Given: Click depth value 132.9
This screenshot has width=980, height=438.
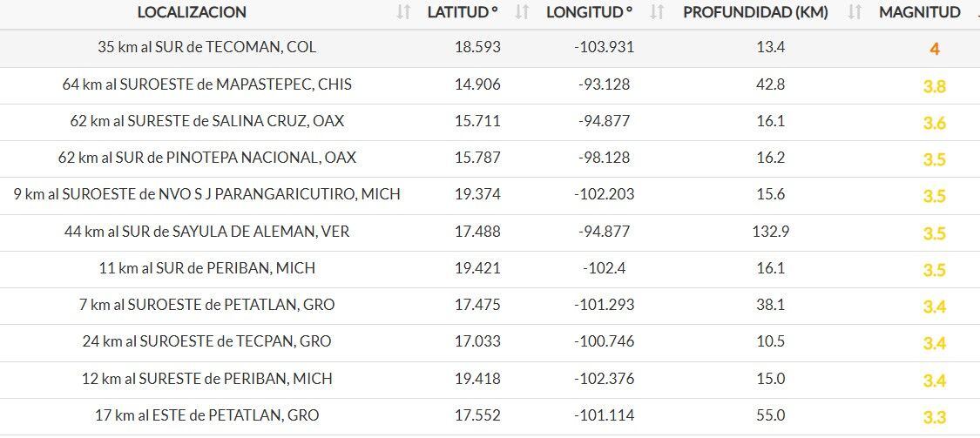Looking at the screenshot, I should (770, 232).
